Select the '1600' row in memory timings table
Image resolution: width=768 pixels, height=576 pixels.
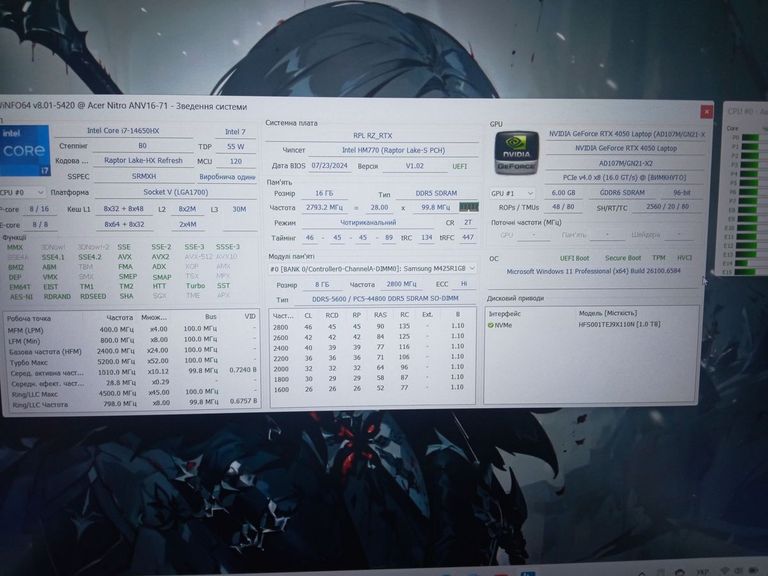point(372,388)
